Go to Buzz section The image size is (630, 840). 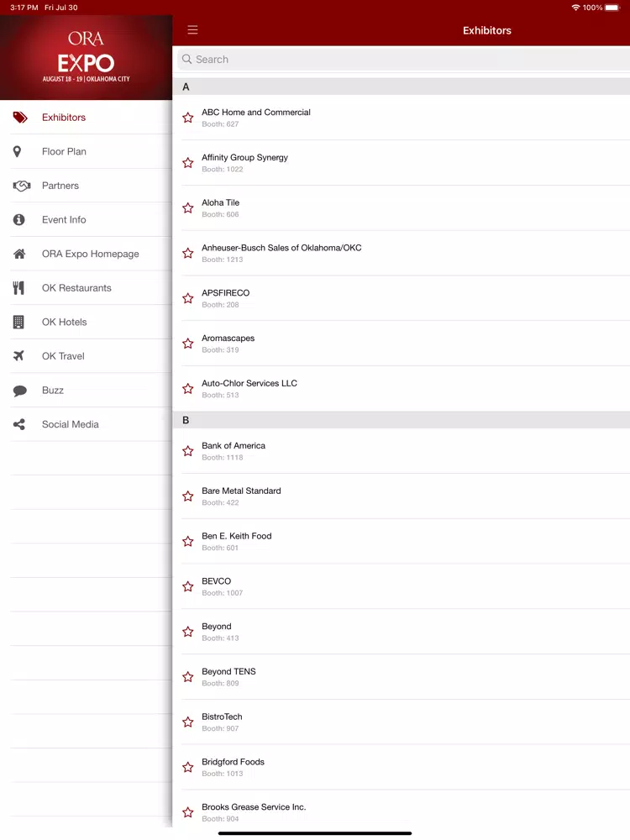click(86, 391)
